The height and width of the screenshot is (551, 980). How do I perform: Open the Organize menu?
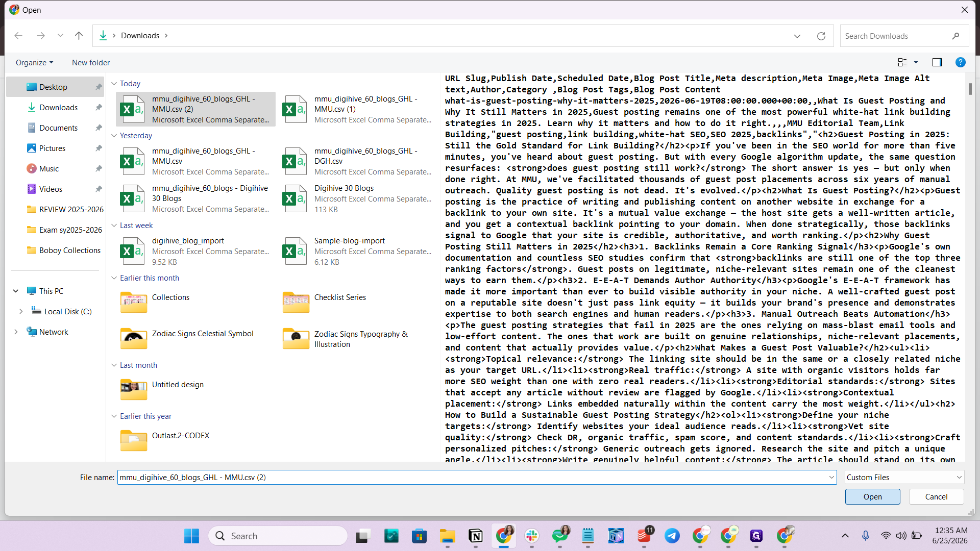point(34,63)
